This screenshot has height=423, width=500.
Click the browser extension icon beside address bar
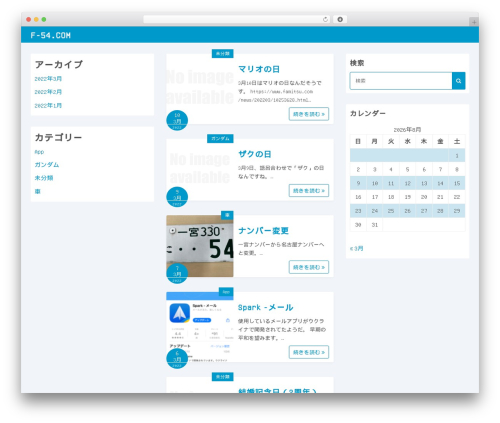tap(340, 19)
